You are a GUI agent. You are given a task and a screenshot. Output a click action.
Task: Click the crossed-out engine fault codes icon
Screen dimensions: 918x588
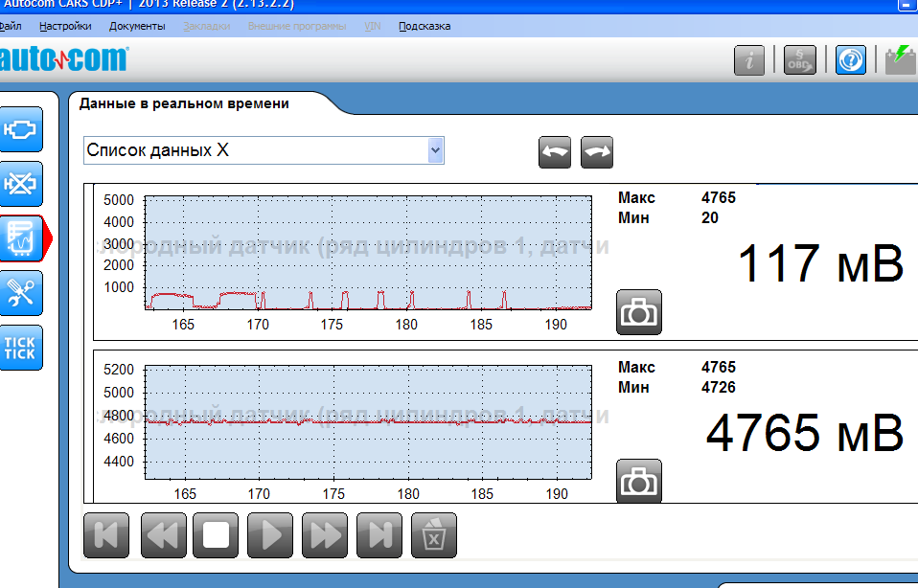point(21,184)
